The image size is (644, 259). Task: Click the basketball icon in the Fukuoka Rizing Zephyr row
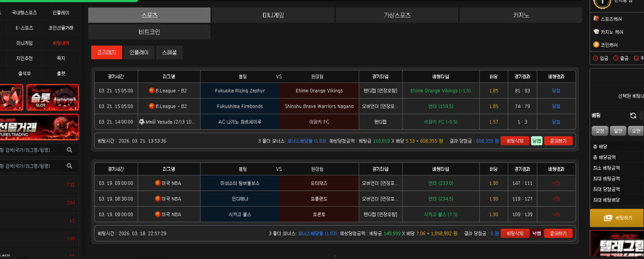[151, 91]
